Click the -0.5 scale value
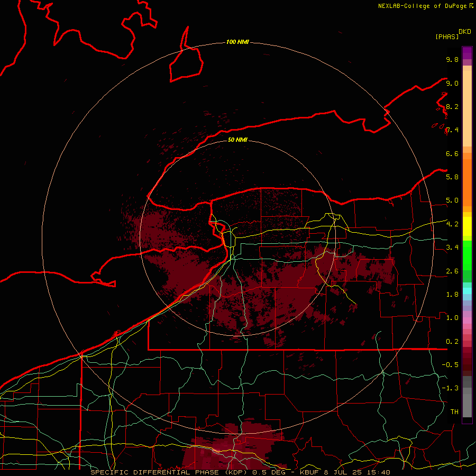The image size is (476, 476). (x=450, y=365)
